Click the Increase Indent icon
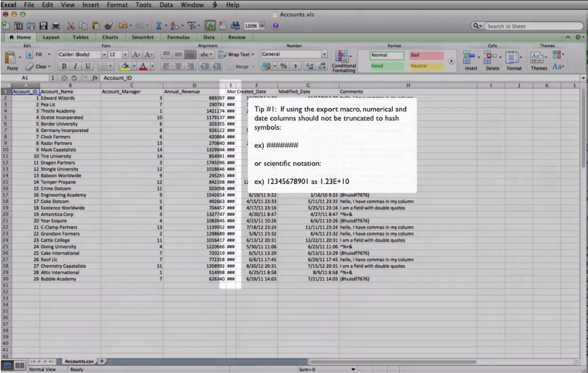This screenshot has height=373, width=588. pyautogui.click(x=217, y=67)
